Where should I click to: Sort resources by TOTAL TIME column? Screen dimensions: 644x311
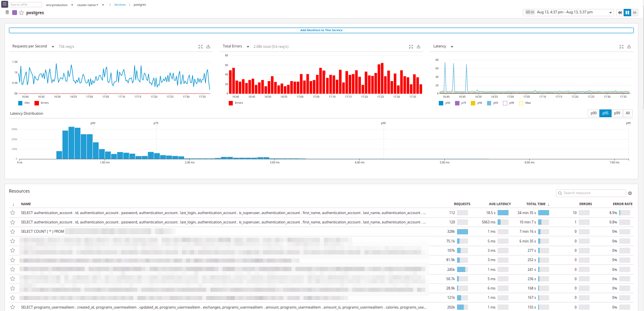tap(536, 204)
